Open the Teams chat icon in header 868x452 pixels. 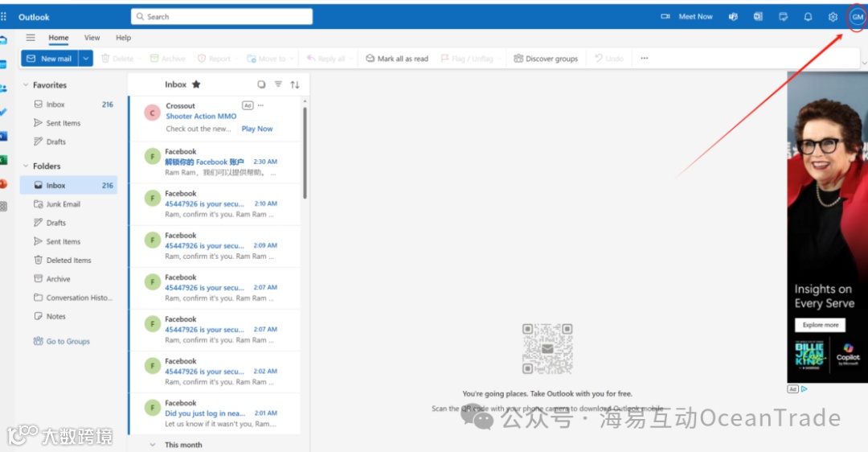(x=733, y=17)
